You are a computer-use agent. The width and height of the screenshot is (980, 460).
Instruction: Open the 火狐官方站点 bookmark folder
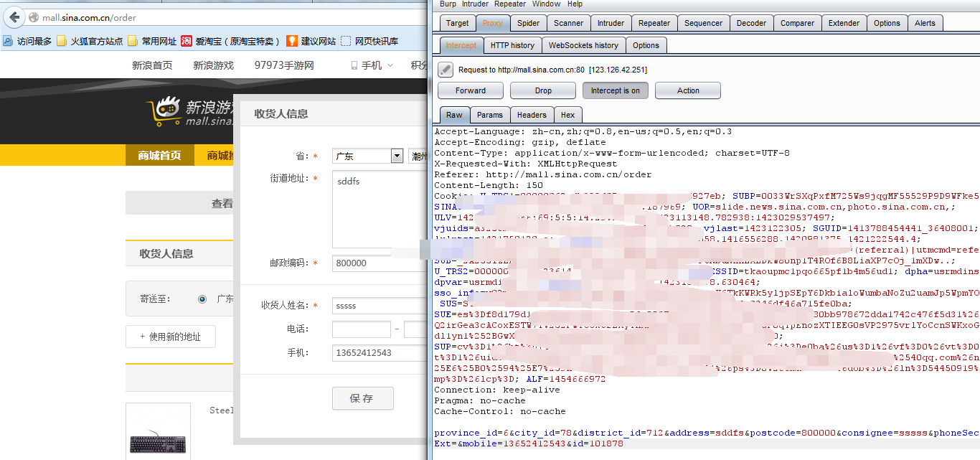click(x=90, y=41)
